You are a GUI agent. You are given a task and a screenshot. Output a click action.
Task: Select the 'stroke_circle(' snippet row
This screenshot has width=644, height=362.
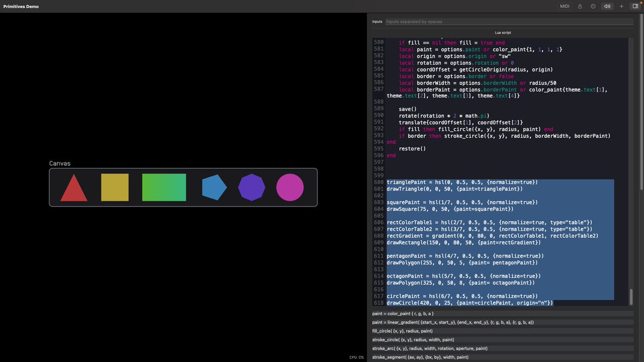[503, 339]
